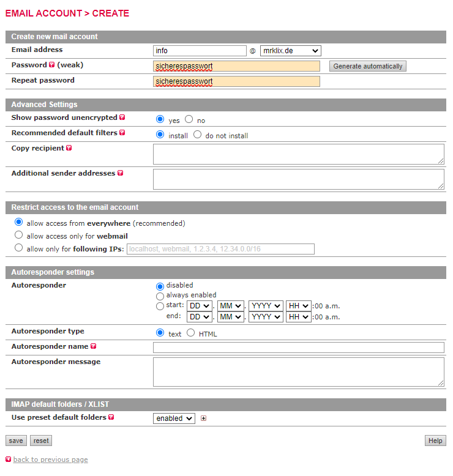The width and height of the screenshot is (453, 476).
Task: Click the Email address 'info' field
Action: click(x=200, y=51)
